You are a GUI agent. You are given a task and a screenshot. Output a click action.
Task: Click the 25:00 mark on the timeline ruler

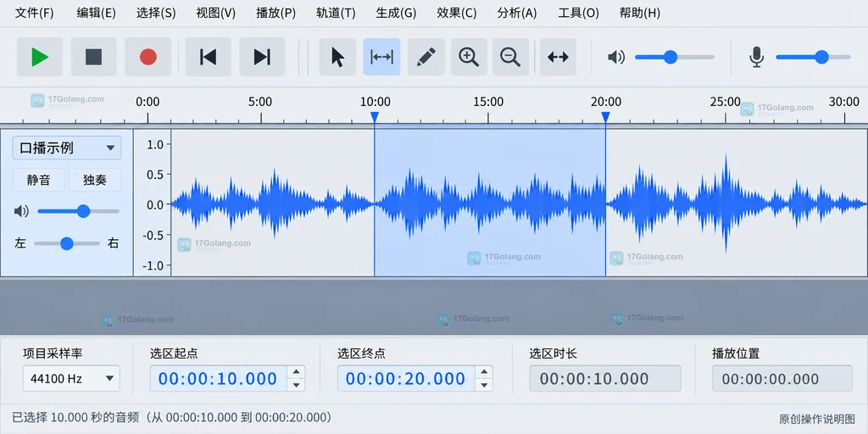point(726,102)
